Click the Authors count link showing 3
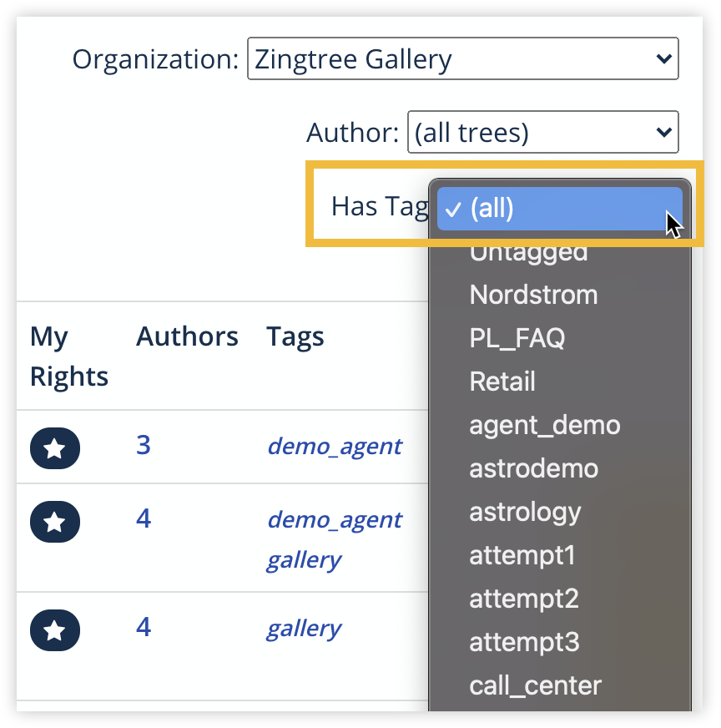This screenshot has width=721, height=728. tap(144, 446)
